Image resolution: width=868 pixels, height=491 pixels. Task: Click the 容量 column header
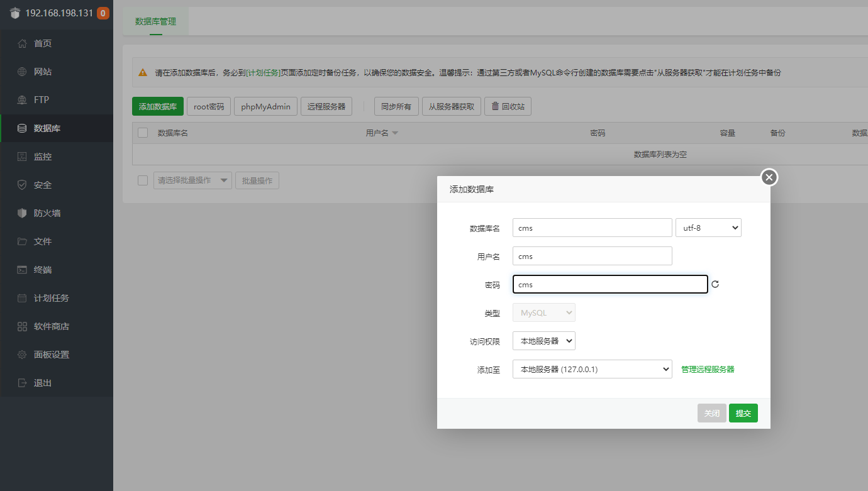pyautogui.click(x=728, y=133)
